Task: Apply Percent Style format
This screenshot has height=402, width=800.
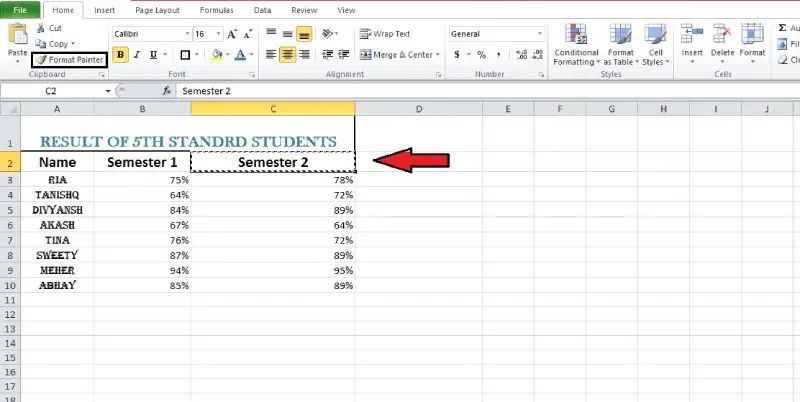Action: [481, 55]
